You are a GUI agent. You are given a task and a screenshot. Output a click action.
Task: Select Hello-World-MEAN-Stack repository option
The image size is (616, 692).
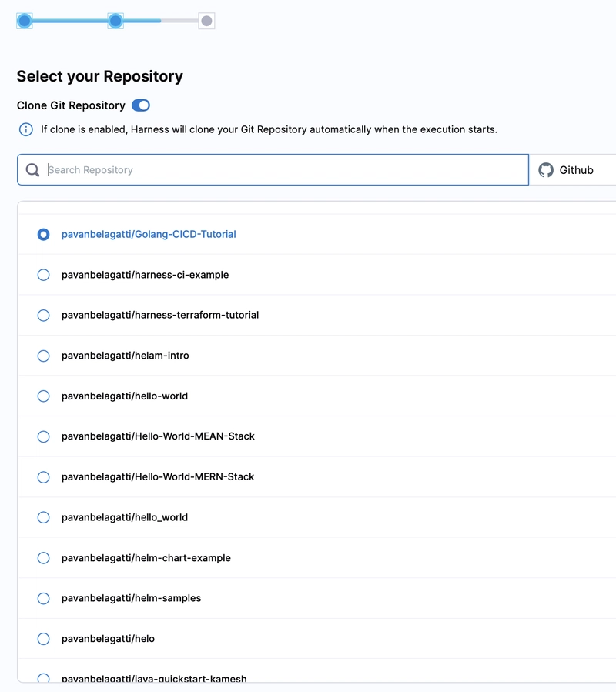click(x=44, y=436)
